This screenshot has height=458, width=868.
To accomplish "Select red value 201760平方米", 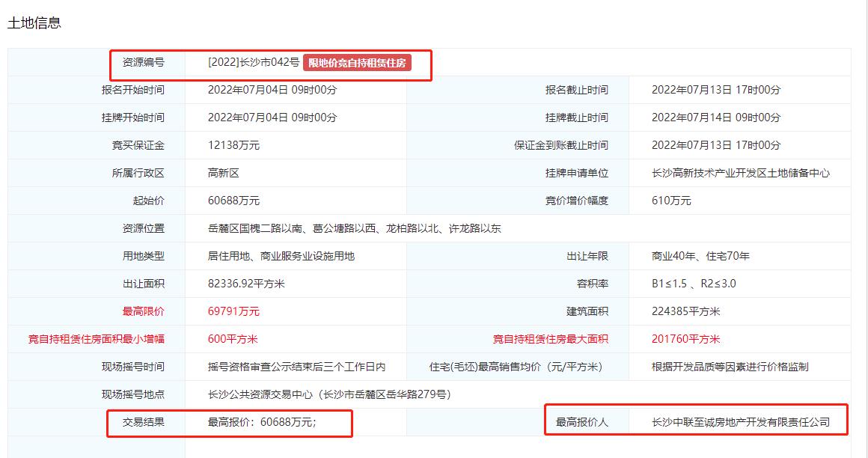I will [686, 339].
